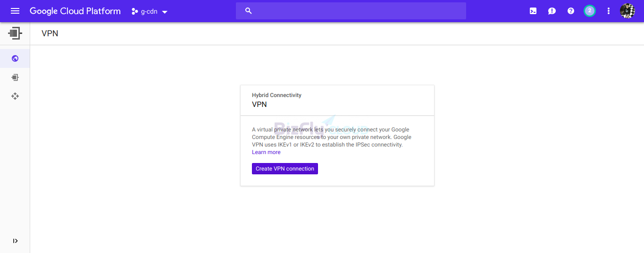This screenshot has width=644, height=253.
Task: Open the three-dot more options menu
Action: point(609,11)
